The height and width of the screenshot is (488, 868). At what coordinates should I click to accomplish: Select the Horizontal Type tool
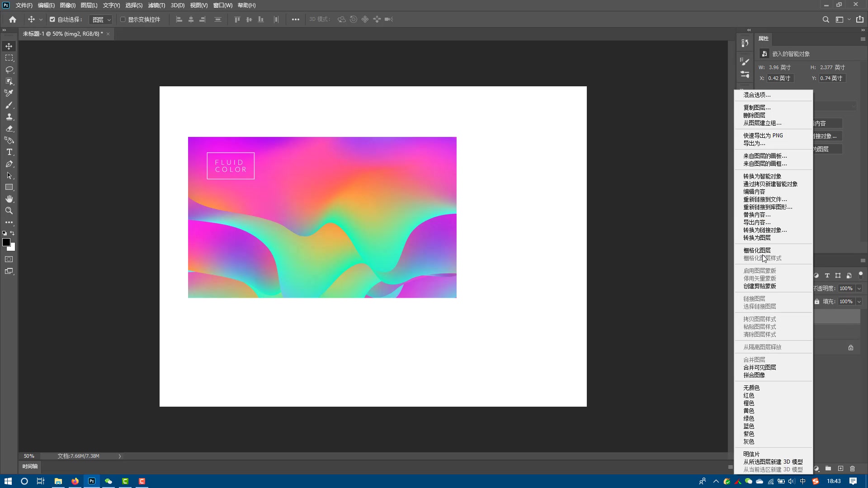pyautogui.click(x=9, y=152)
